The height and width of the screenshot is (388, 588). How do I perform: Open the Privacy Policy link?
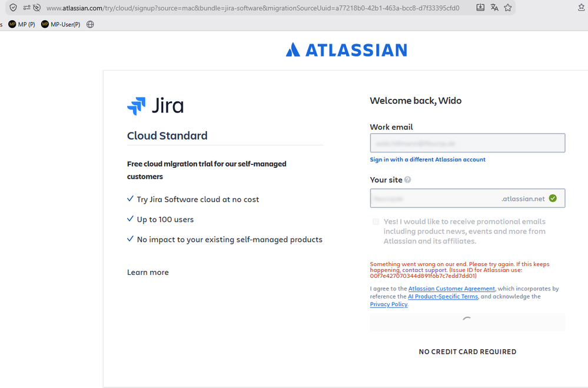[x=388, y=304]
